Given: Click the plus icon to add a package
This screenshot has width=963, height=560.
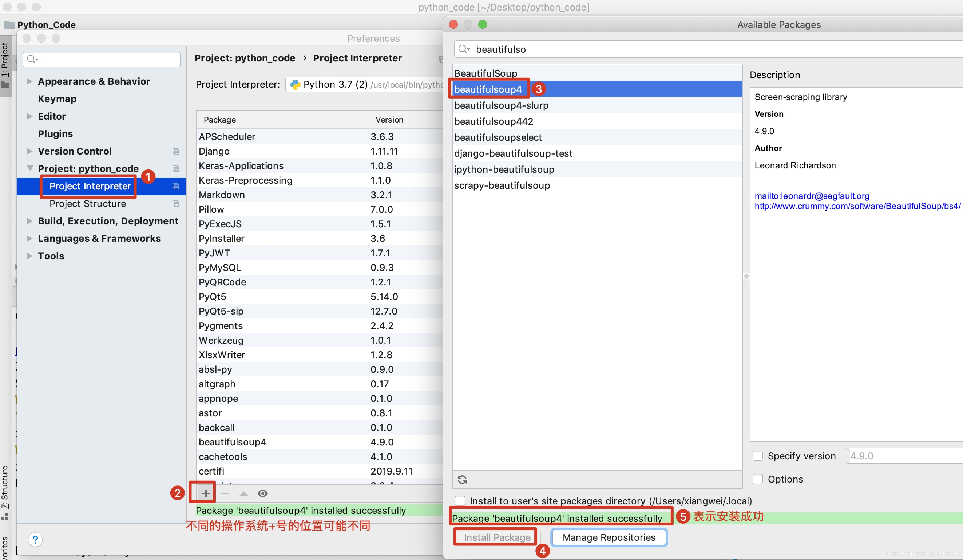Looking at the screenshot, I should click(x=206, y=493).
